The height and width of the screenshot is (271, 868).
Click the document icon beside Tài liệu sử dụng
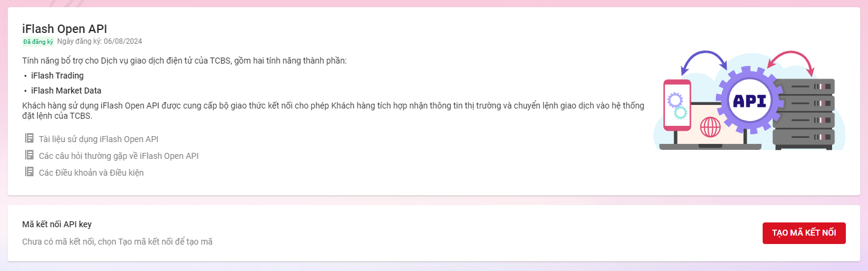[29, 138]
